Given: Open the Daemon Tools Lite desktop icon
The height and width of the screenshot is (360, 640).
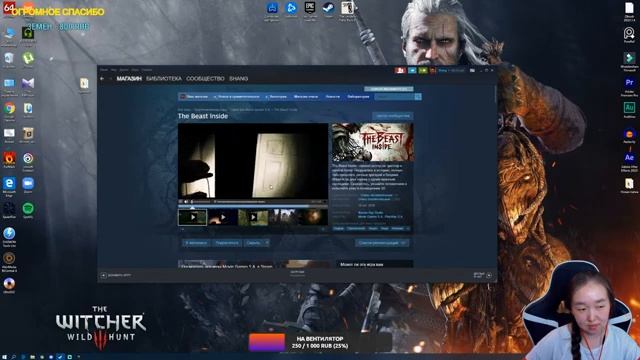Looking at the screenshot, I should click(9, 237).
